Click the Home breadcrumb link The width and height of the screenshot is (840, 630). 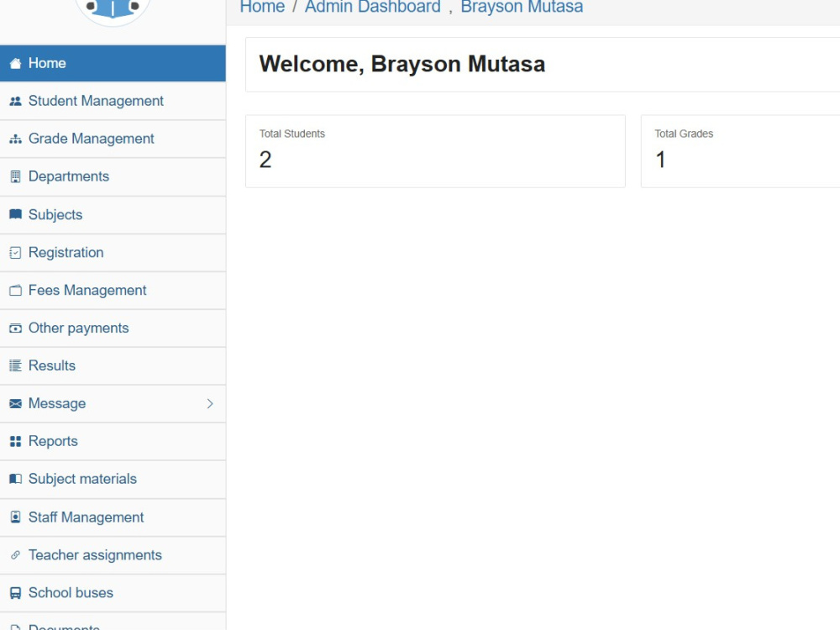(x=262, y=7)
